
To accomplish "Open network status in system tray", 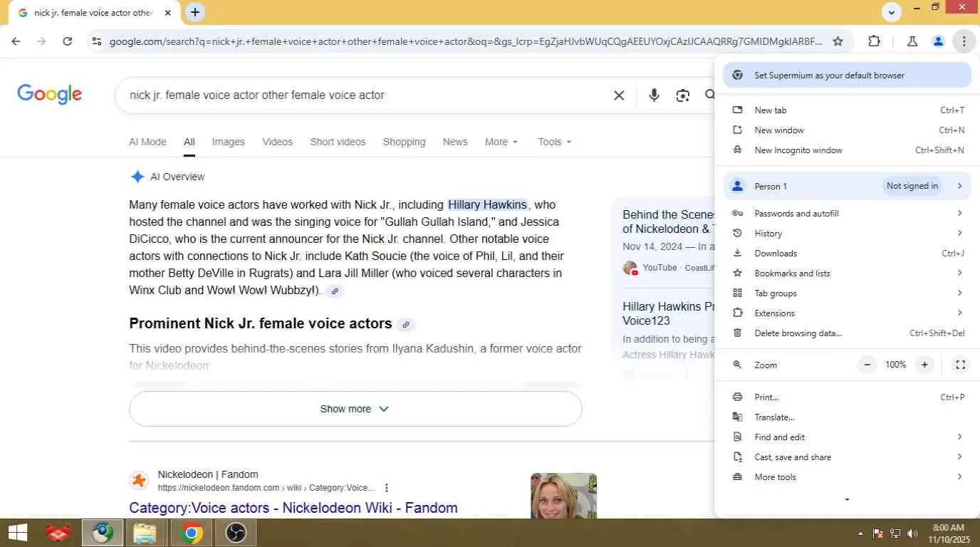I will [x=895, y=533].
